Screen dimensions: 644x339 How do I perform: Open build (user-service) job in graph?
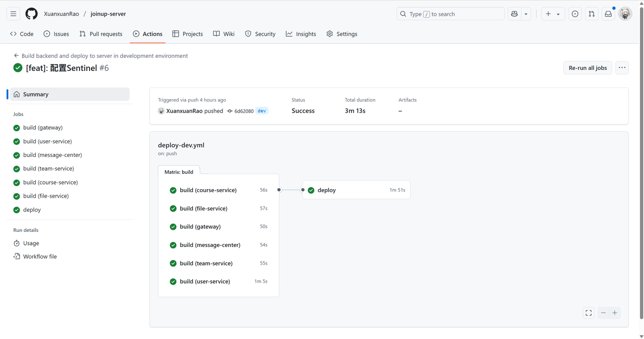[205, 282]
